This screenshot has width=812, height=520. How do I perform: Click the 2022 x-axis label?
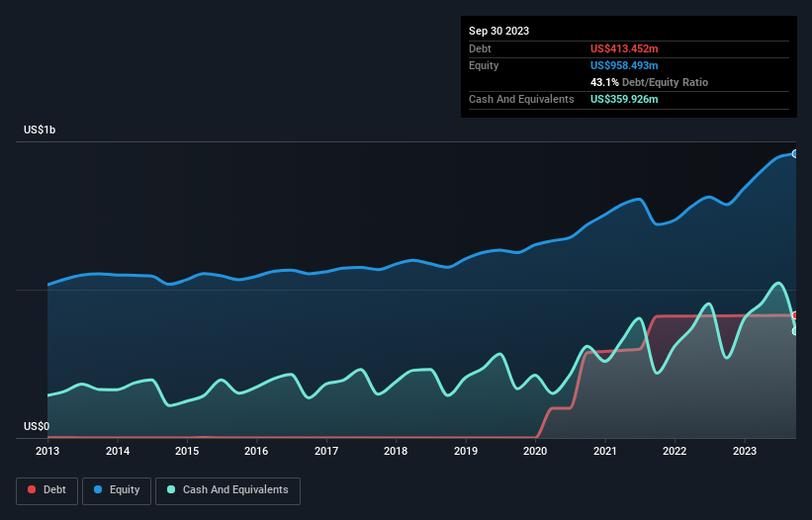(x=675, y=451)
